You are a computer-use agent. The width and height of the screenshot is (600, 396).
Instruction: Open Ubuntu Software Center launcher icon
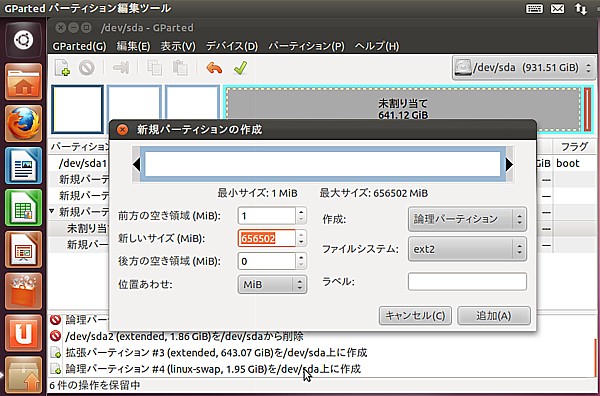23,291
